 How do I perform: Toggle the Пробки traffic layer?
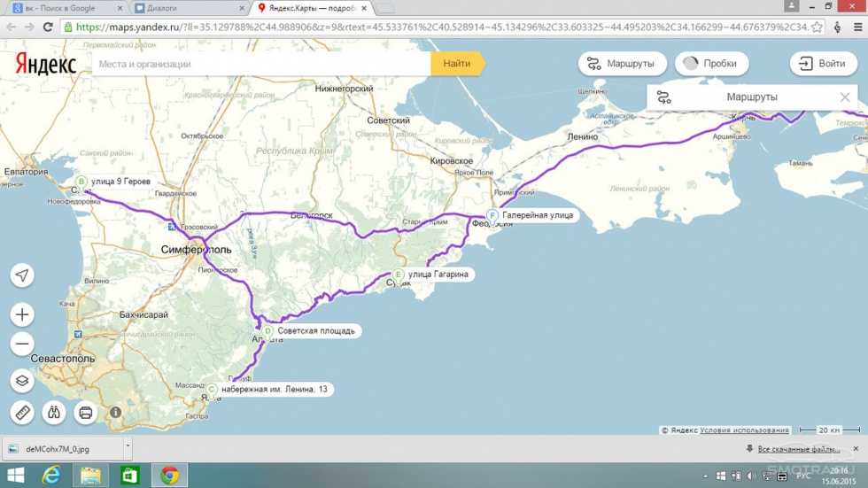pyautogui.click(x=712, y=64)
